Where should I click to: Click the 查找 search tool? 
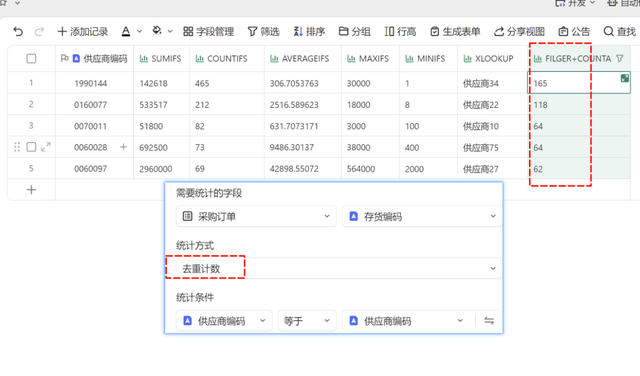point(620,31)
